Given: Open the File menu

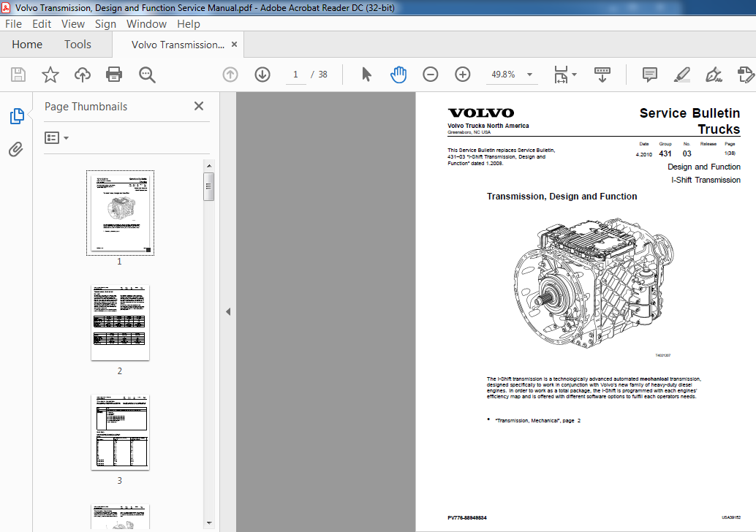Looking at the screenshot, I should pyautogui.click(x=13, y=24).
